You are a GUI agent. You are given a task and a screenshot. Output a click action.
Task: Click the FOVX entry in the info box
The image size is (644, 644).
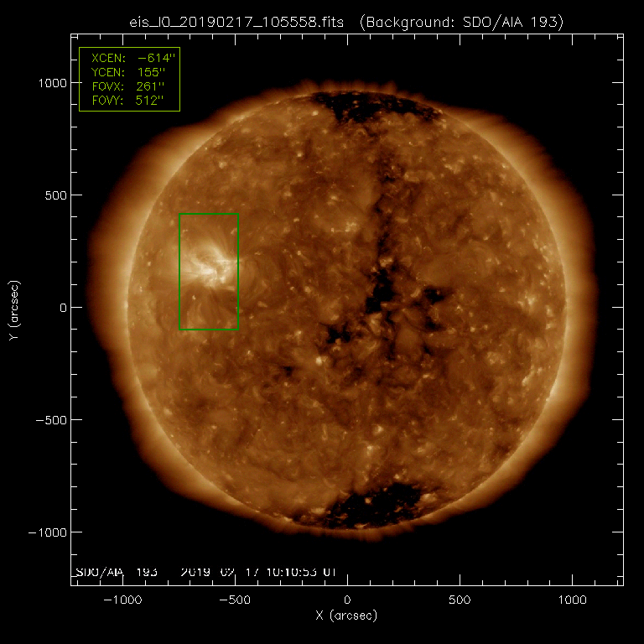(130, 87)
